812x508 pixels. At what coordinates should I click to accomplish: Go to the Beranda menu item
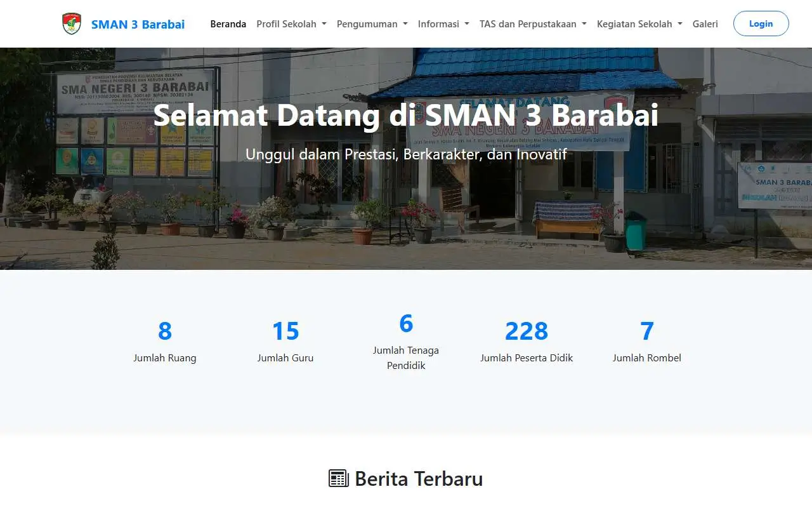(228, 24)
